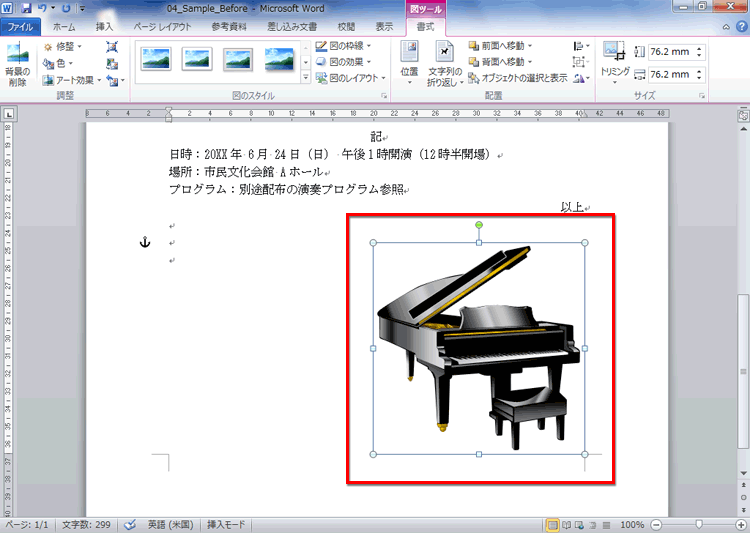The width and height of the screenshot is (750, 533).
Task: Click the tab selector at ruler corner
Action: (x=9, y=114)
